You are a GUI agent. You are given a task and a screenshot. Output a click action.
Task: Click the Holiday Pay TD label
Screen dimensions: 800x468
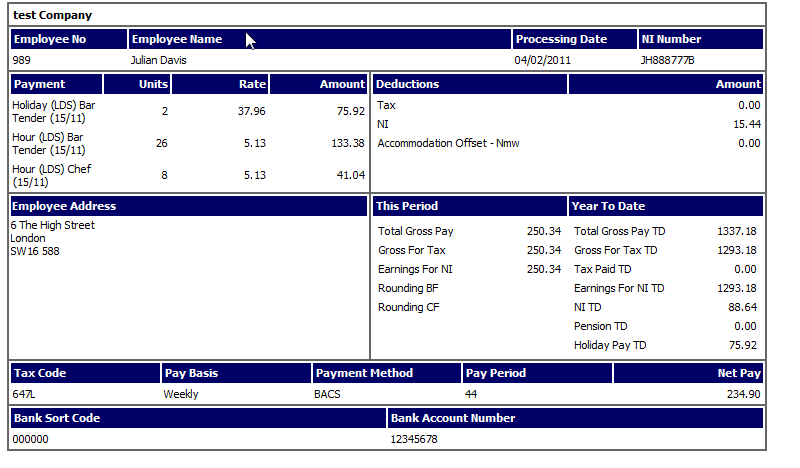tap(610, 346)
